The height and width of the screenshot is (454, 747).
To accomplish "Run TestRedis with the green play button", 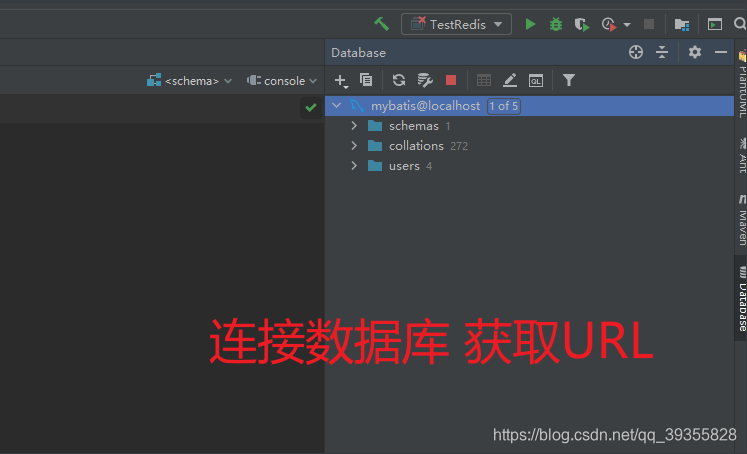I will point(530,24).
